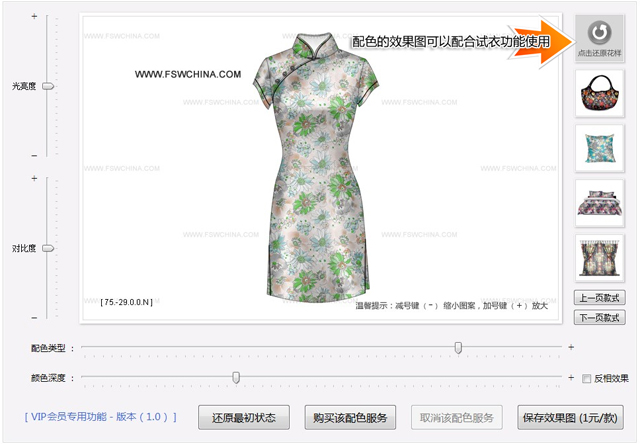
Task: Choose the bedding set thumbnail
Action: pos(600,203)
